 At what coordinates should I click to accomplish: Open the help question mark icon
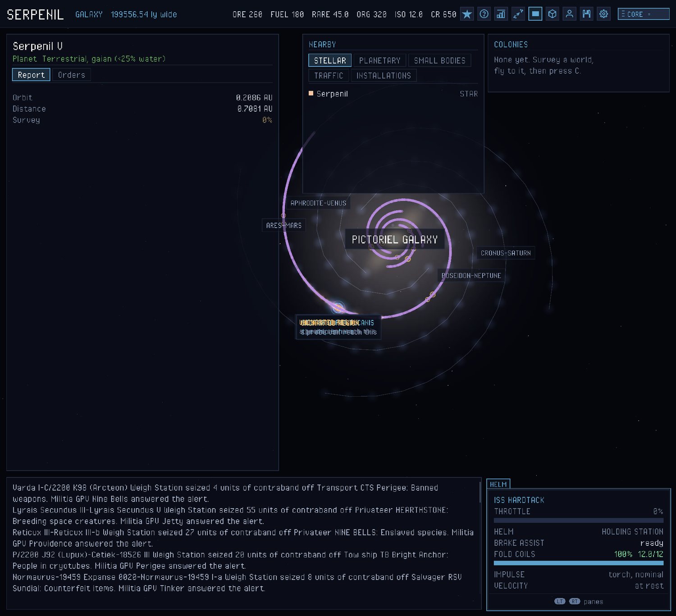(x=484, y=14)
